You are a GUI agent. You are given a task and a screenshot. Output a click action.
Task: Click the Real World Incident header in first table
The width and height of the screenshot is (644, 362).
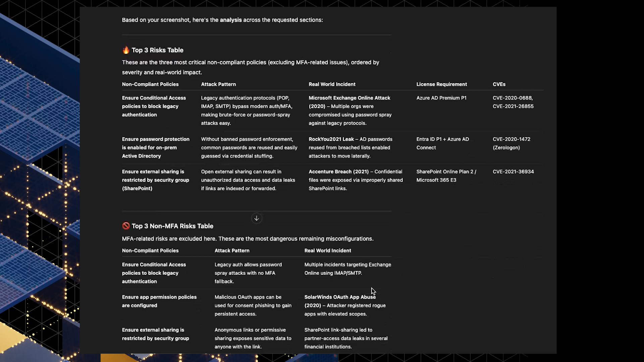coord(332,84)
